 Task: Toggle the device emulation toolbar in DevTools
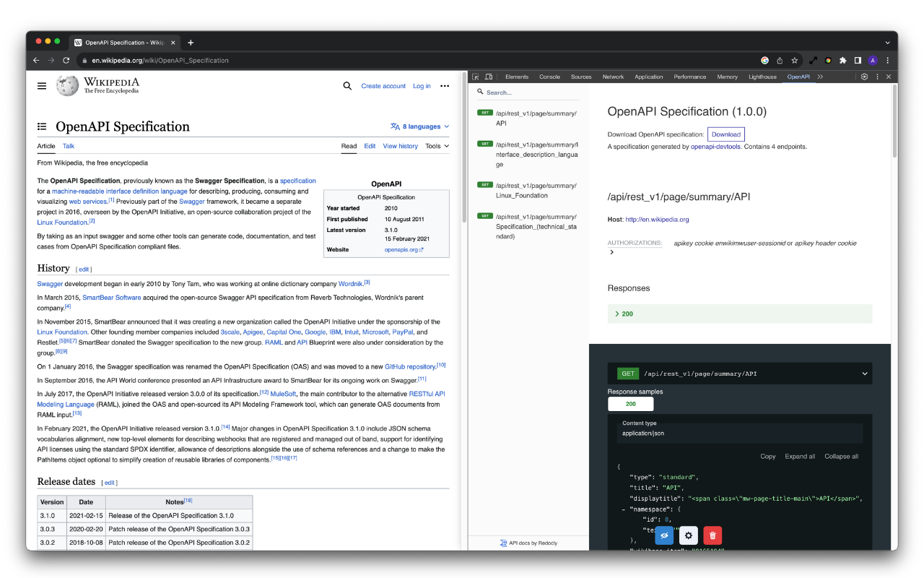489,76
